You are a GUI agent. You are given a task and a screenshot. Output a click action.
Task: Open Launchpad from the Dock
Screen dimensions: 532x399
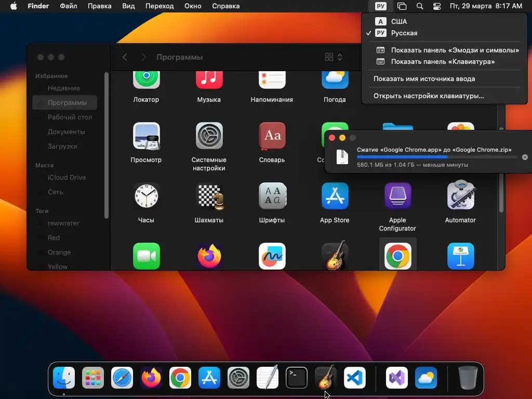pos(93,378)
